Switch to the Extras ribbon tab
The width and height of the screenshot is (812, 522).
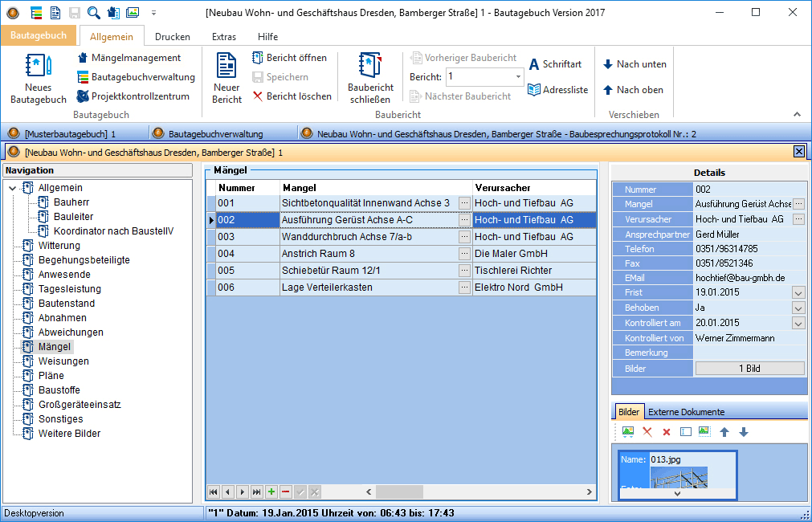tap(224, 37)
